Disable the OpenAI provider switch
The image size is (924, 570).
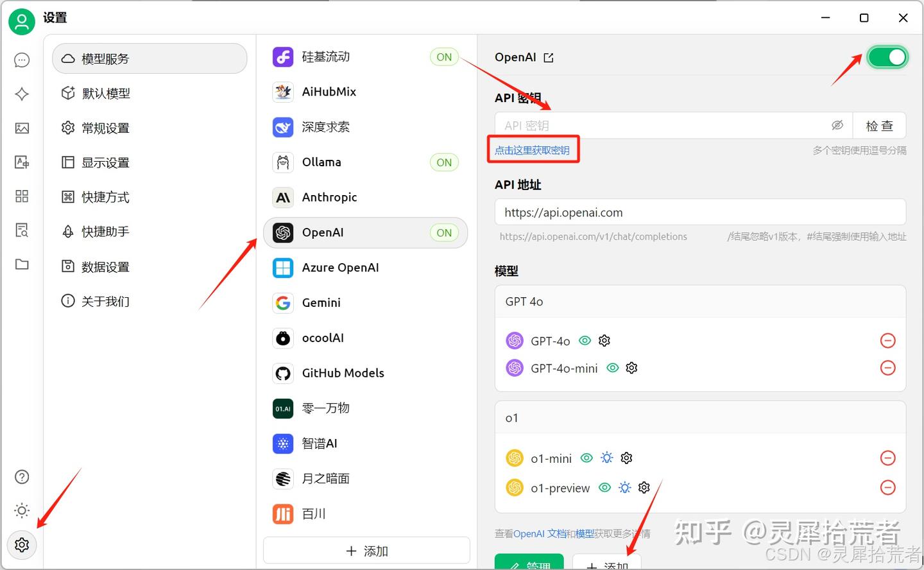pyautogui.click(x=887, y=57)
